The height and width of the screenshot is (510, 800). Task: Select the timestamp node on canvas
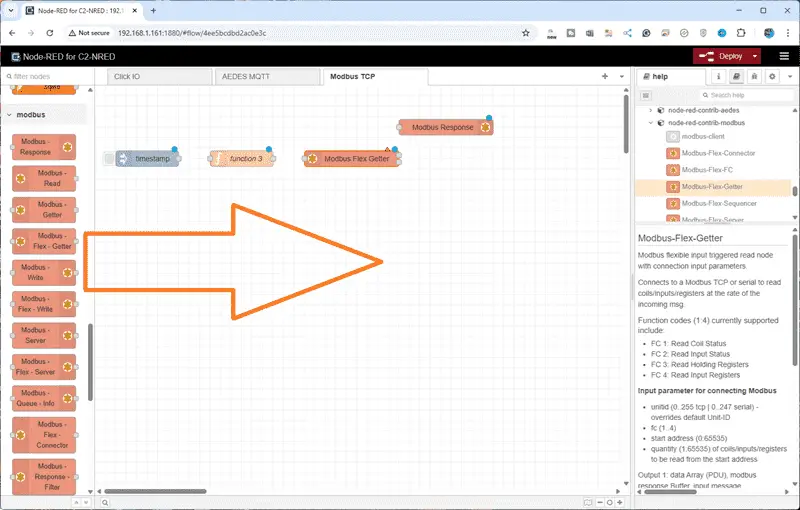click(147, 159)
